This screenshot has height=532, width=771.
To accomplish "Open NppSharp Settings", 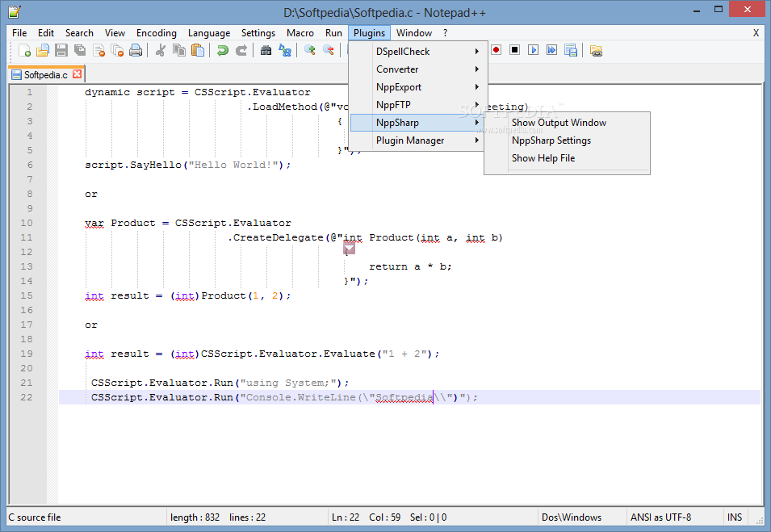I will click(551, 140).
